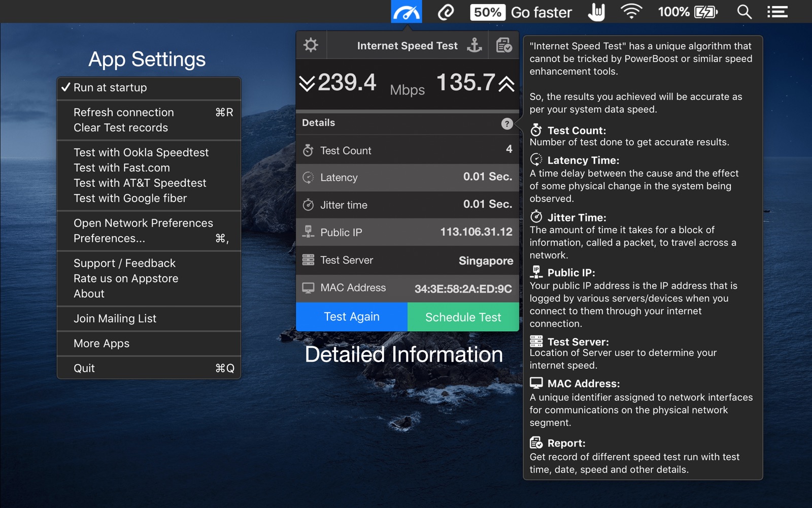Open the hand gesture menu bar icon
This screenshot has height=508, width=812.
coord(596,12)
